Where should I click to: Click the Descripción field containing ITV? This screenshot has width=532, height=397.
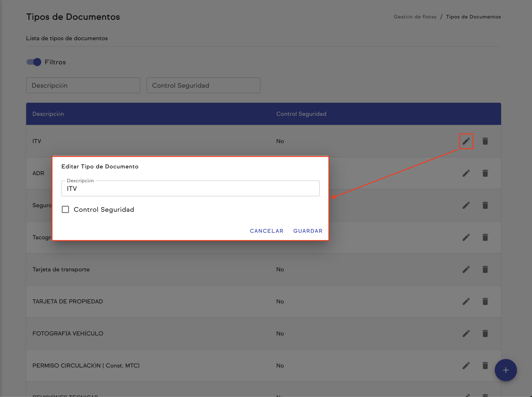click(190, 189)
